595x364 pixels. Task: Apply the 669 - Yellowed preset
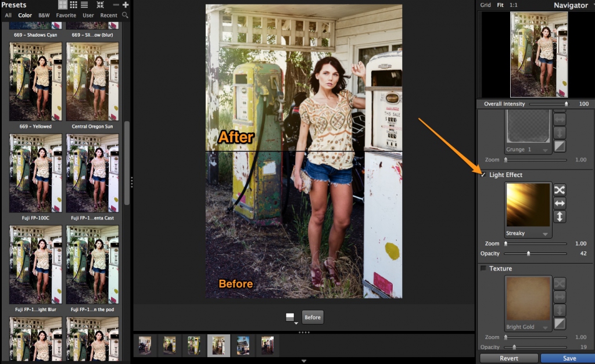tap(35, 81)
